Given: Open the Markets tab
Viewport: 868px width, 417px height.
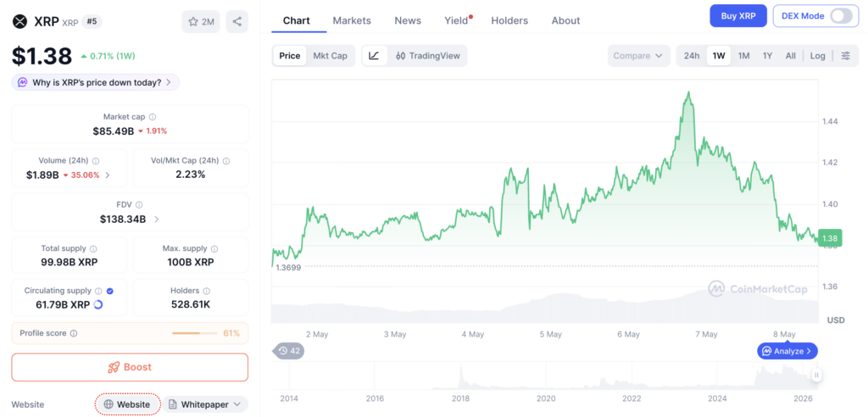Looking at the screenshot, I should tap(352, 20).
